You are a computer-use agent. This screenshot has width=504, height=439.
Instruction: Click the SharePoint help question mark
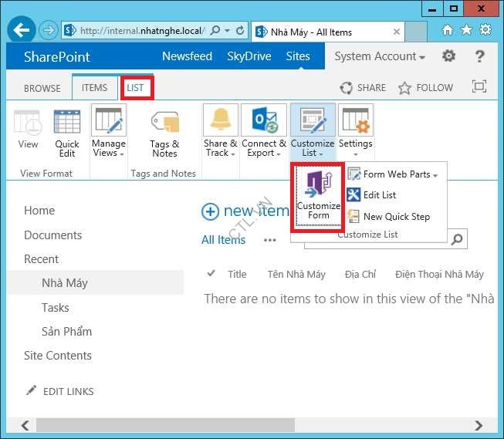coord(479,56)
